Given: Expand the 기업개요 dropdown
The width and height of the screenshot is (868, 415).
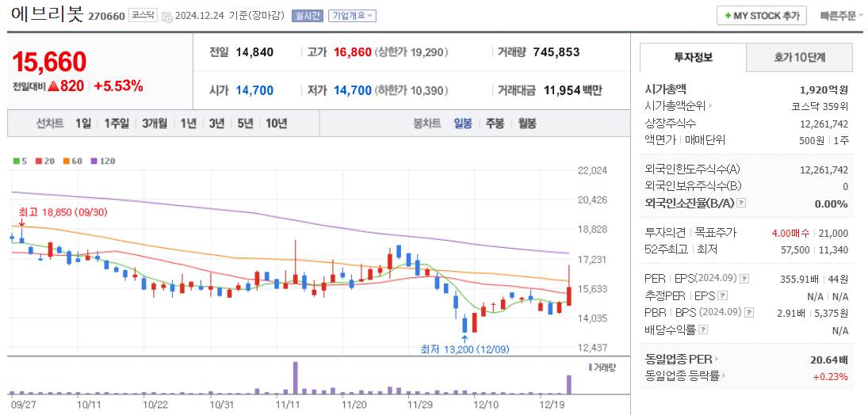Looking at the screenshot, I should pos(352,16).
